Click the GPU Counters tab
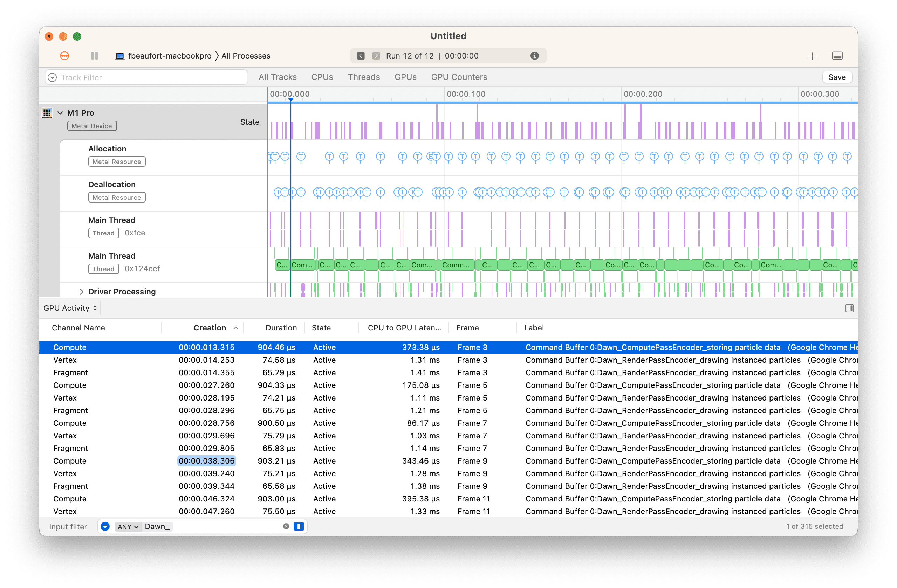 click(459, 77)
